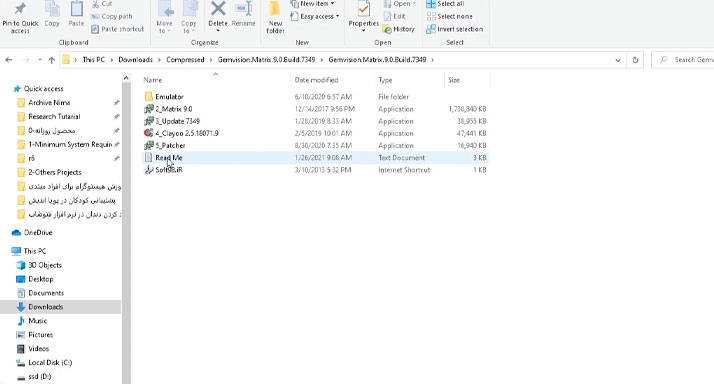Click This PC in address bar
Screen dimensions: 714x384
tap(93, 60)
